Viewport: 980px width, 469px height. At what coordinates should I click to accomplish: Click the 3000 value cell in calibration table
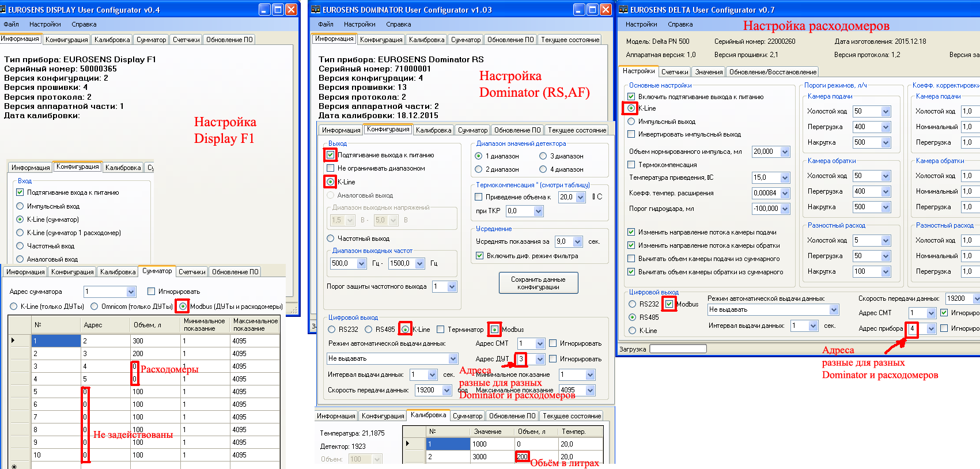492,456
